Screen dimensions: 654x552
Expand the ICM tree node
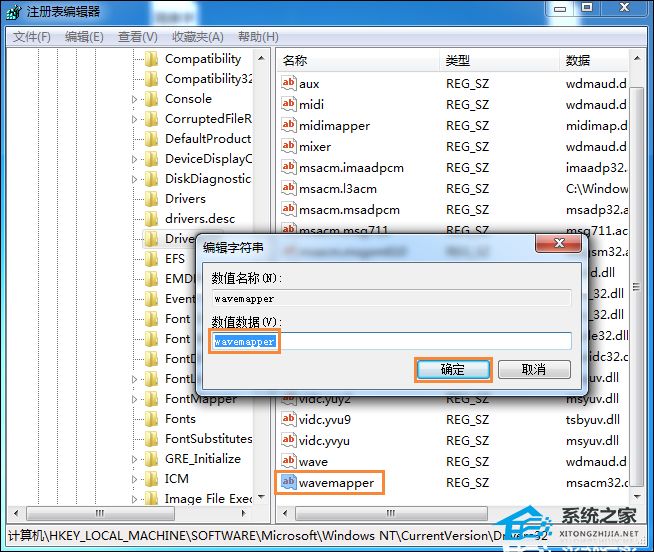(x=134, y=479)
